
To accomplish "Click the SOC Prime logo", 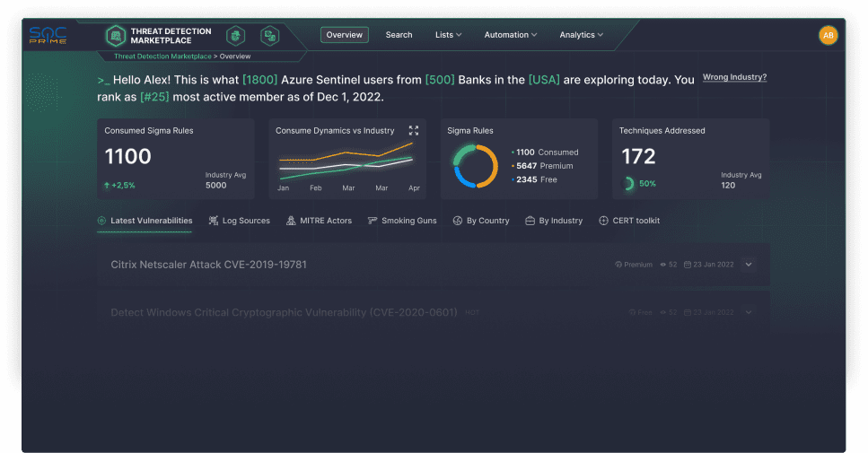I will point(48,35).
